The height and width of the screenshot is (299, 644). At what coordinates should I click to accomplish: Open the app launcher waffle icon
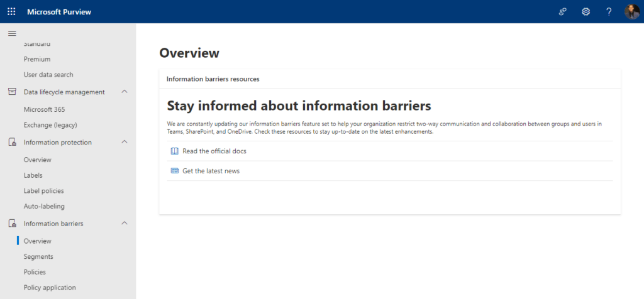[x=11, y=11]
